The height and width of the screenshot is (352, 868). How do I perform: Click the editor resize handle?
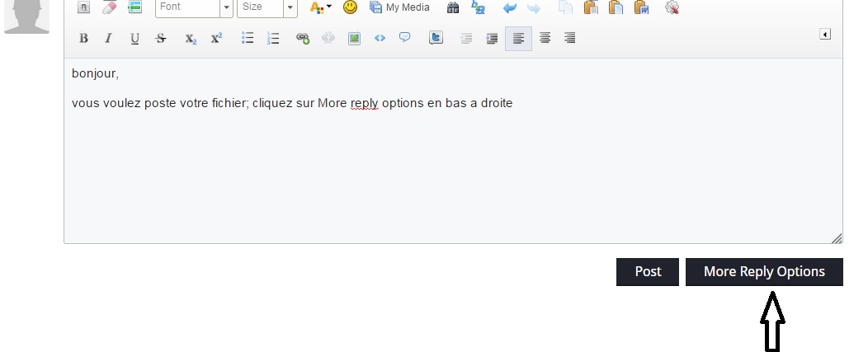click(x=837, y=238)
